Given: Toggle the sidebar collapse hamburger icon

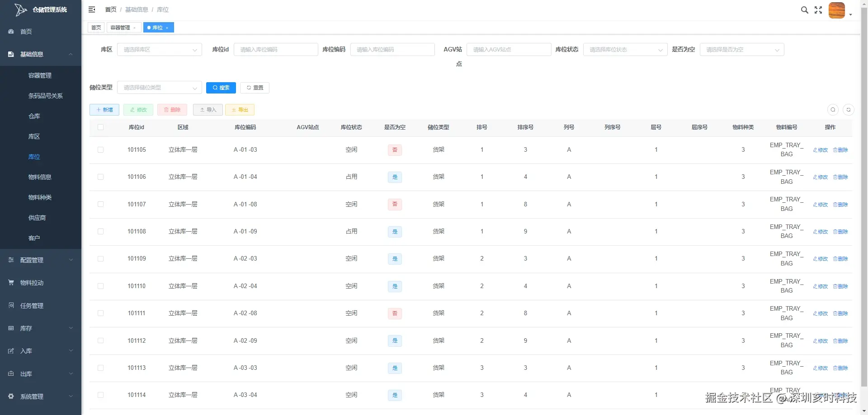Looking at the screenshot, I should pos(92,9).
